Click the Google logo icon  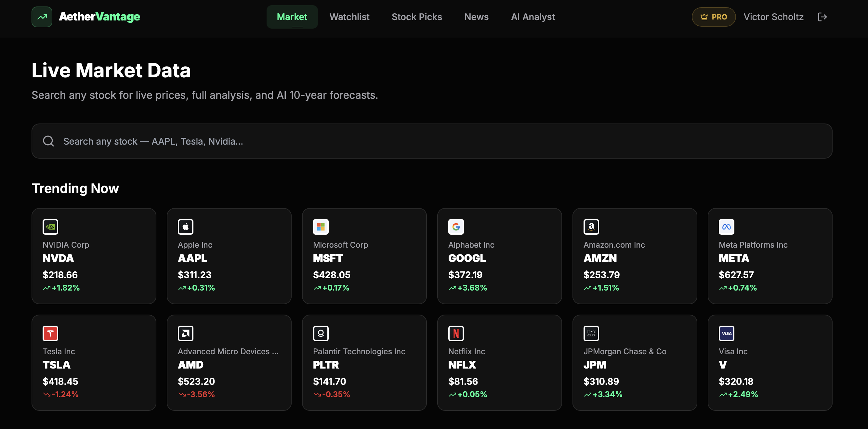coord(456,227)
